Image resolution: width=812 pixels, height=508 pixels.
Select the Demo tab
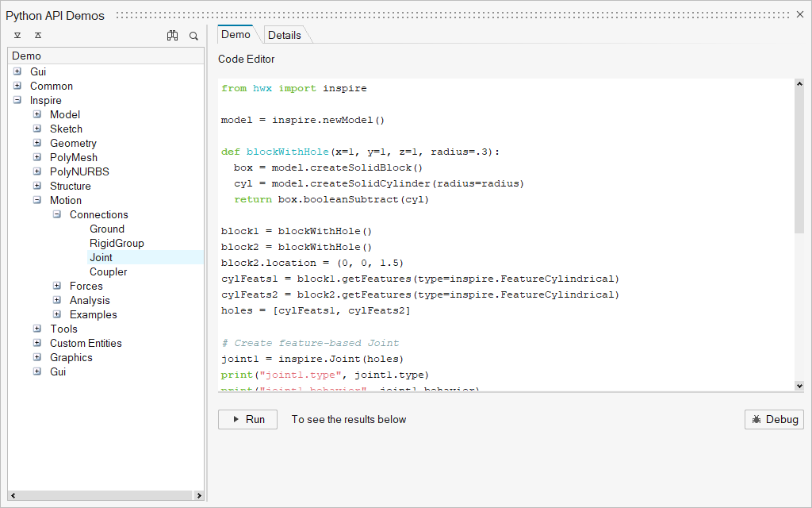236,34
